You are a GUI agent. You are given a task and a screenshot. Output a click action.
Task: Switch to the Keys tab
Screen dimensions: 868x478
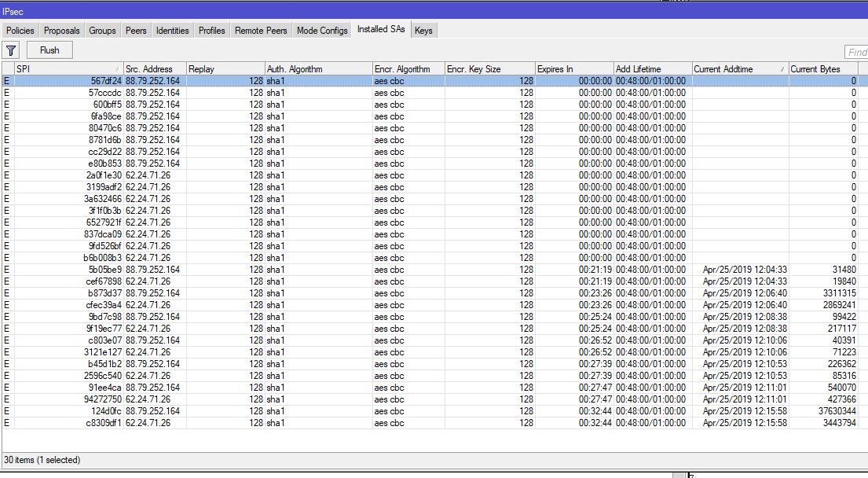pyautogui.click(x=423, y=31)
